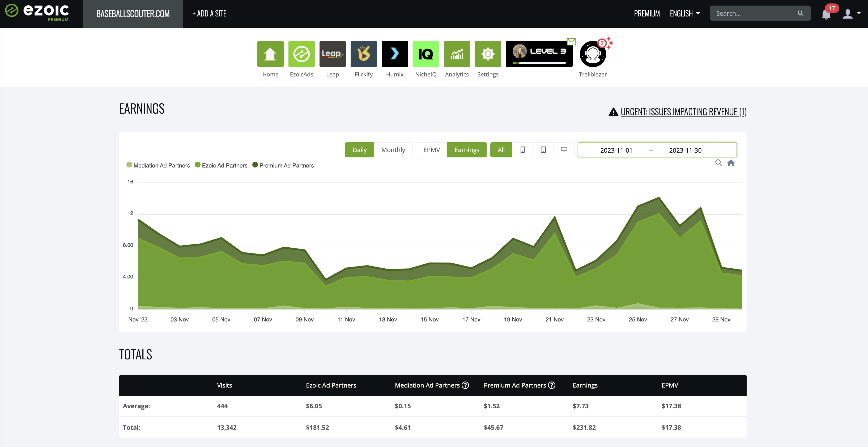Image resolution: width=868 pixels, height=447 pixels.
Task: Switch chart to Daily view
Action: [x=359, y=150]
